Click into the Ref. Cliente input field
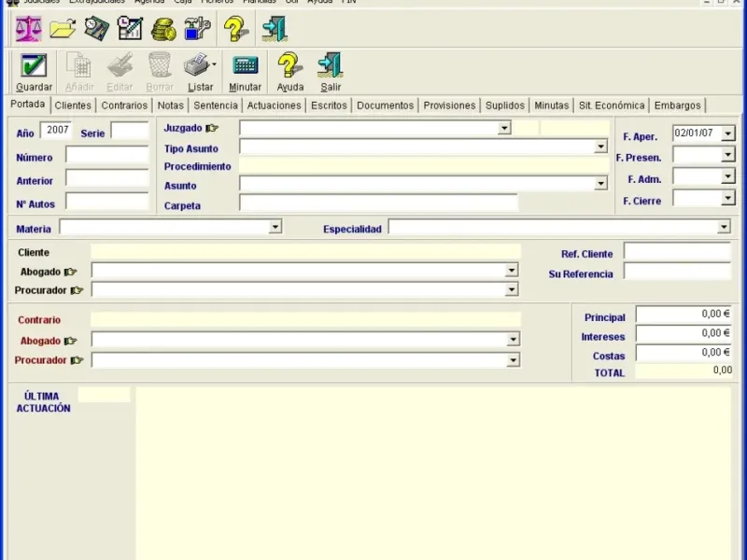 coord(676,252)
